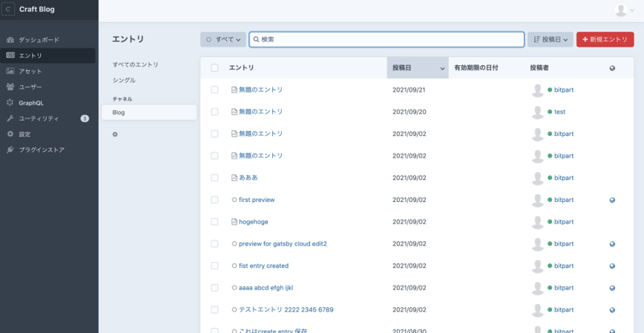The width and height of the screenshot is (644, 333).
Task: Check the box for the hogehoge entry
Action: click(x=214, y=221)
